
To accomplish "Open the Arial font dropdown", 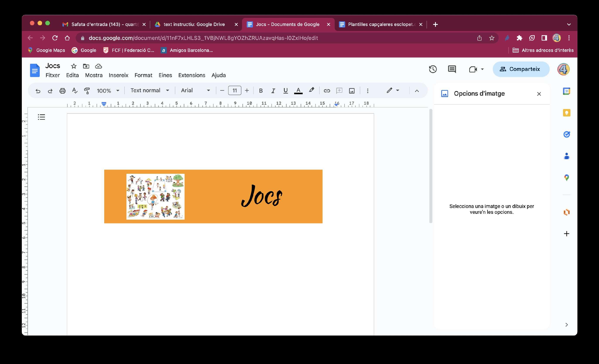I will (195, 91).
